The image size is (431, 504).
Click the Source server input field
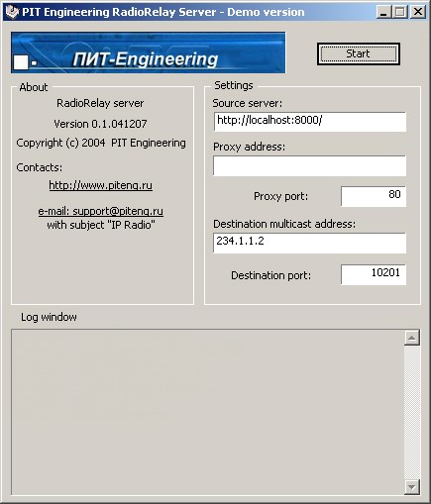click(x=309, y=121)
